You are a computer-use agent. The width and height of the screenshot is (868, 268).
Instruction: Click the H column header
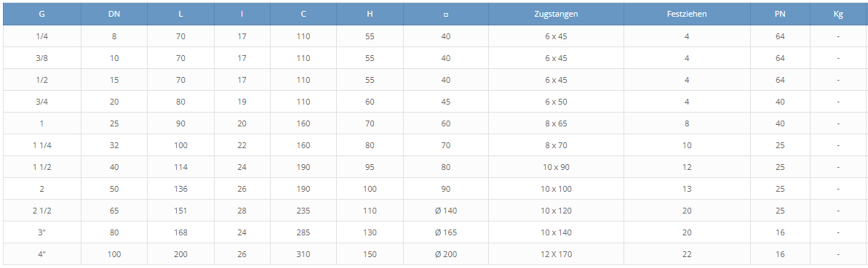click(x=370, y=15)
